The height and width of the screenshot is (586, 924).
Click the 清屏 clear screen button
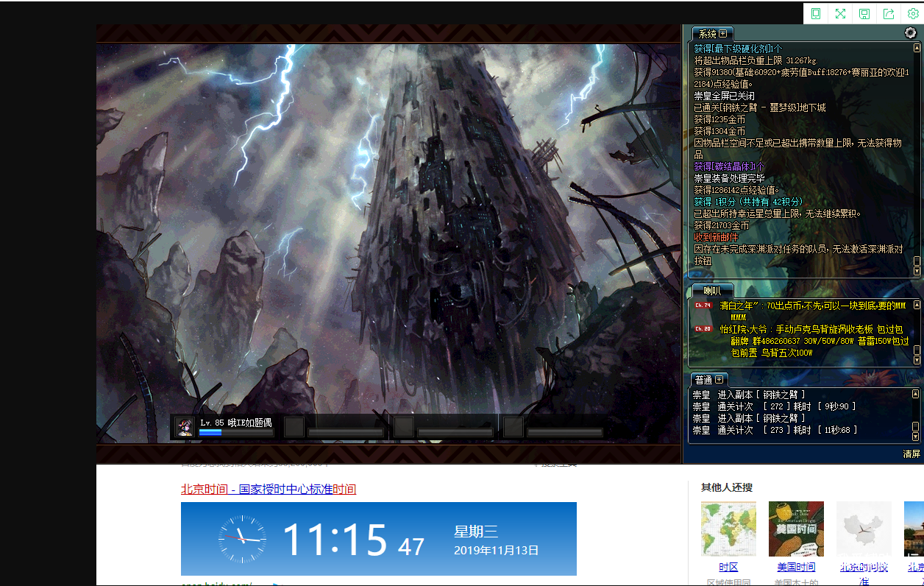tap(911, 454)
